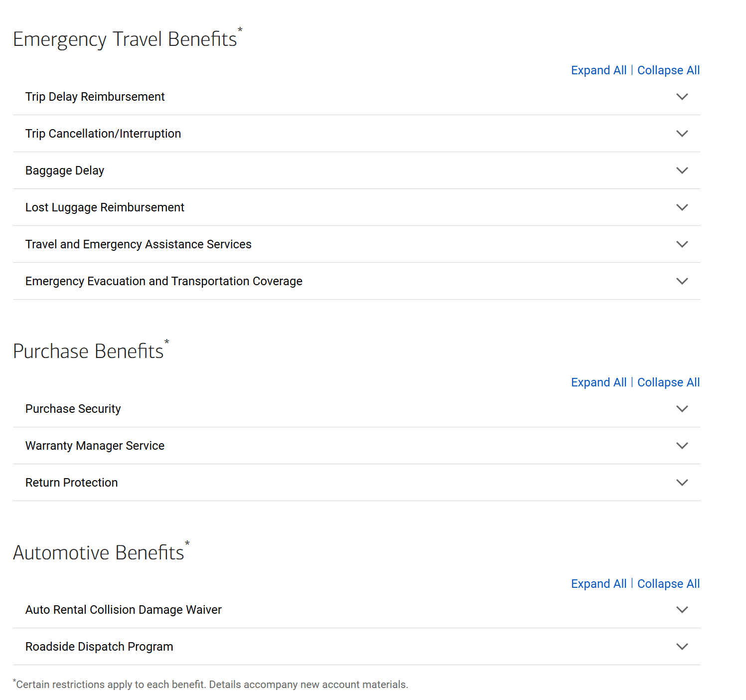The height and width of the screenshot is (700, 746).
Task: Click the Roadside Dispatch Program label
Action: pyautogui.click(x=99, y=647)
